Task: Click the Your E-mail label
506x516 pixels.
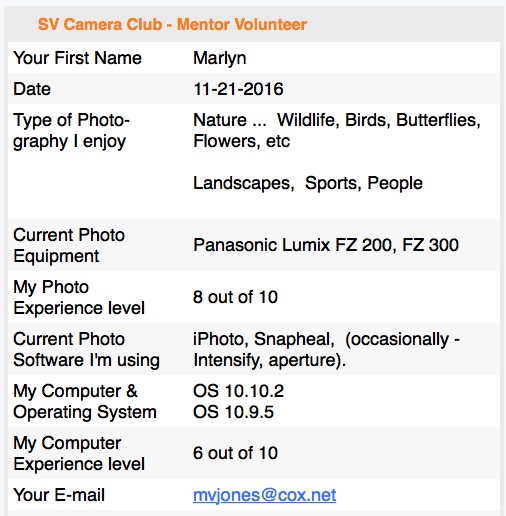Action: 59,495
